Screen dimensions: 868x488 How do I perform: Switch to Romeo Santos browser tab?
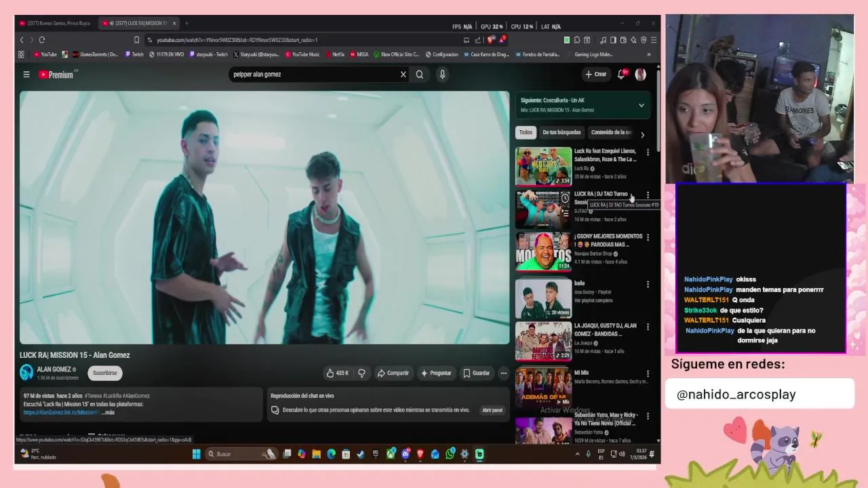pyautogui.click(x=56, y=23)
